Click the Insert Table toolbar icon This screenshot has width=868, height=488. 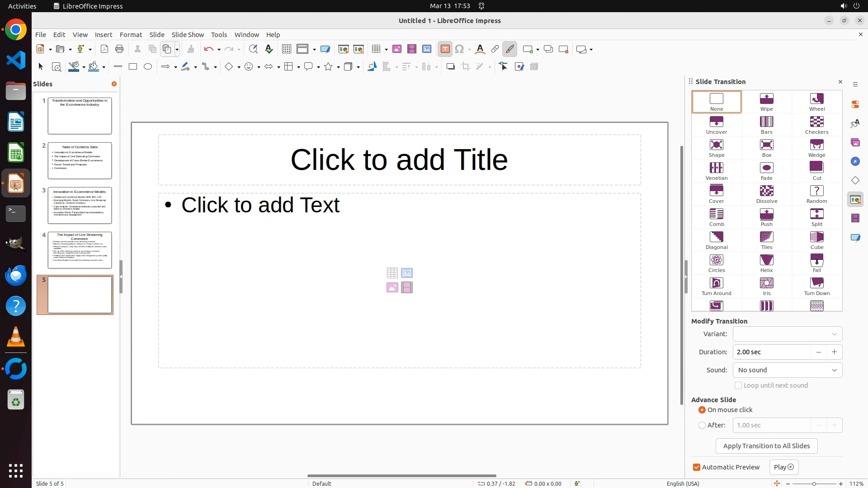pos(376,49)
